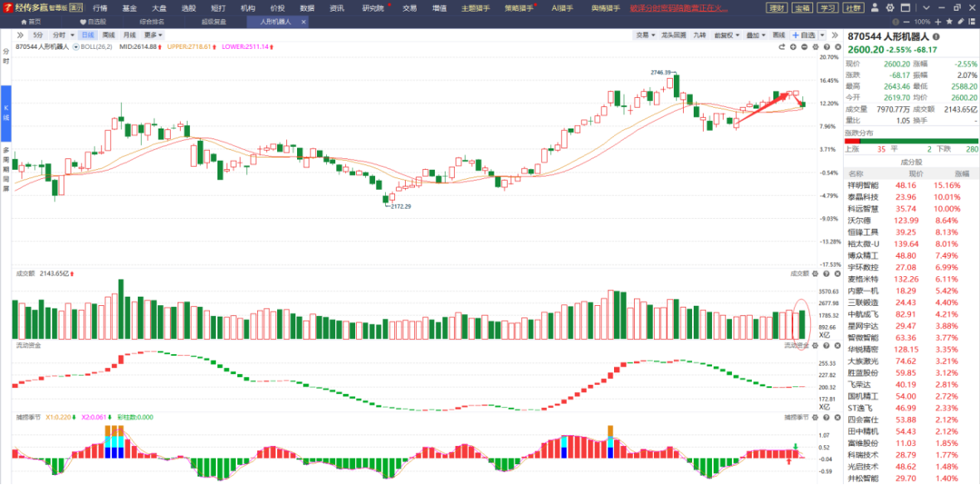Switch chart period to 周线
Viewport: 980px width, 485px height.
109,36
